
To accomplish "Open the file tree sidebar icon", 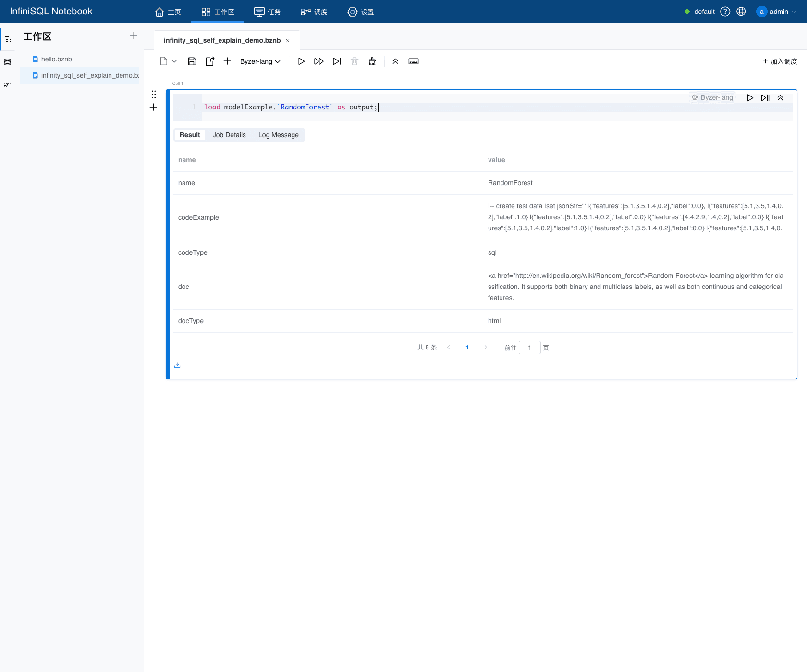I will pos(8,39).
